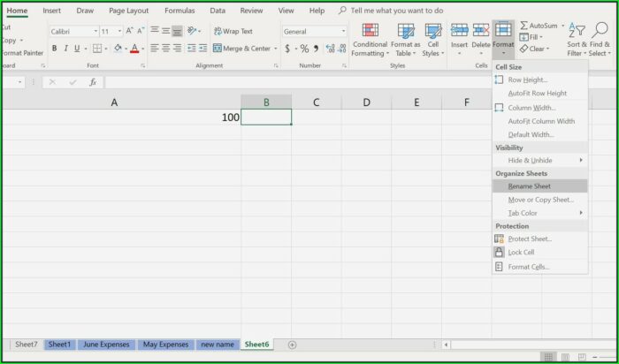Toggle Bottom Align icon
The height and width of the screenshot is (364, 619).
click(x=177, y=31)
